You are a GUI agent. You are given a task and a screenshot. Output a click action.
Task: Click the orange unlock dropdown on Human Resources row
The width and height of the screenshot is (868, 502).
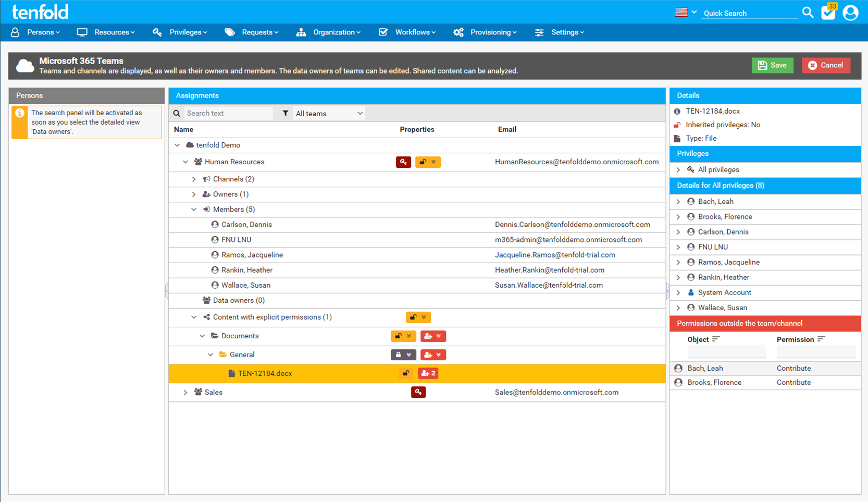tap(428, 162)
